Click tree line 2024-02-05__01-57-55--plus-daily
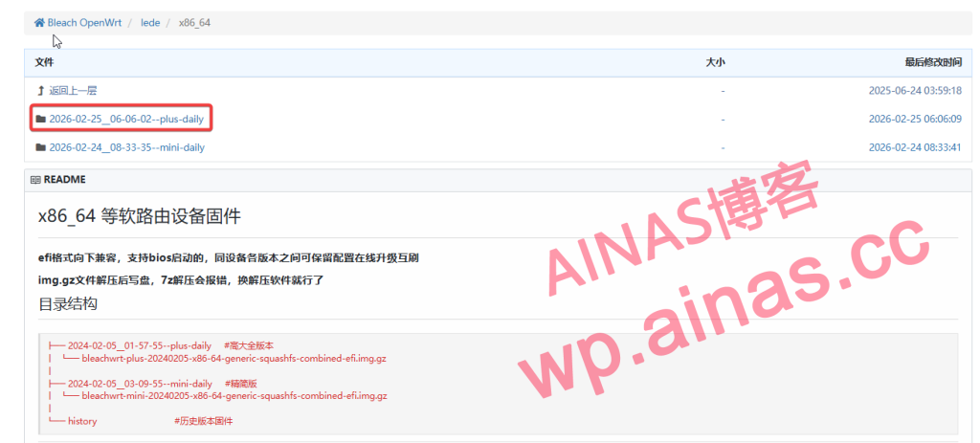Image resolution: width=980 pixels, height=443 pixels. tap(140, 345)
